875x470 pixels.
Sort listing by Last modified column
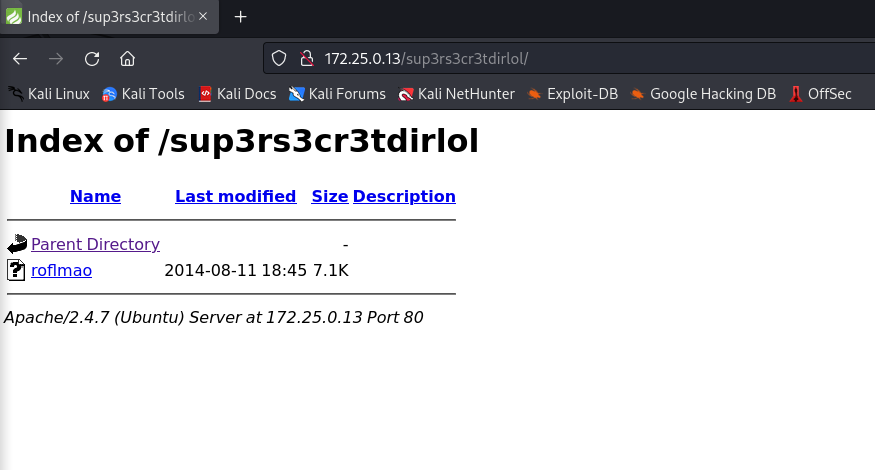235,196
